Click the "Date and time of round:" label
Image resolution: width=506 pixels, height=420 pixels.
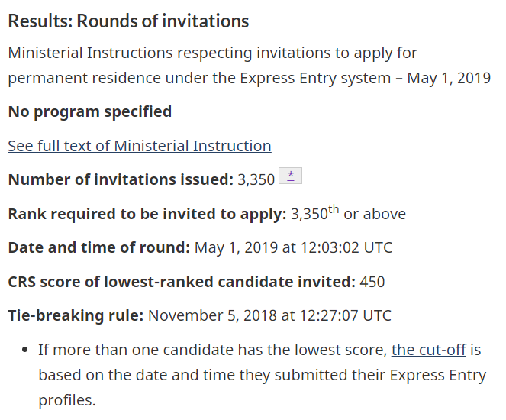click(x=98, y=247)
